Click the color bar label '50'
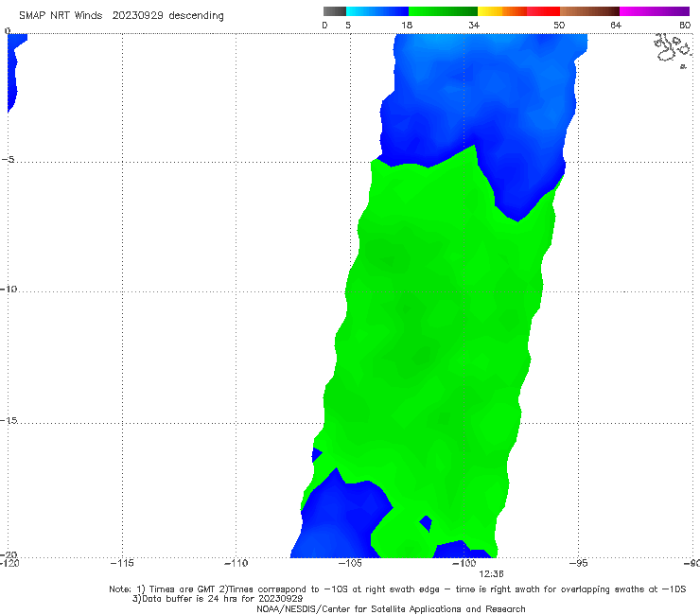This screenshot has height=615, width=700. (559, 26)
